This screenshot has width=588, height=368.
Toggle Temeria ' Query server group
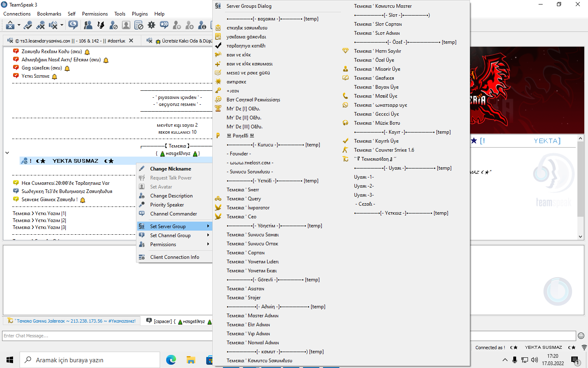coord(278,199)
